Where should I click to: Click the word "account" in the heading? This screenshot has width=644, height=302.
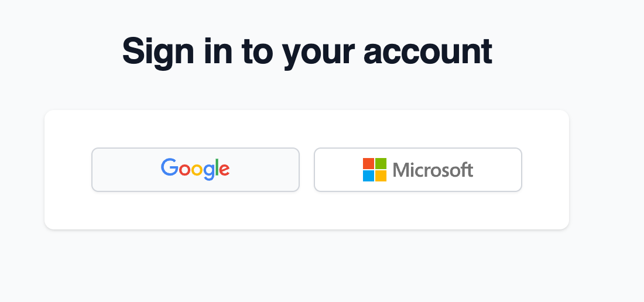(427, 52)
